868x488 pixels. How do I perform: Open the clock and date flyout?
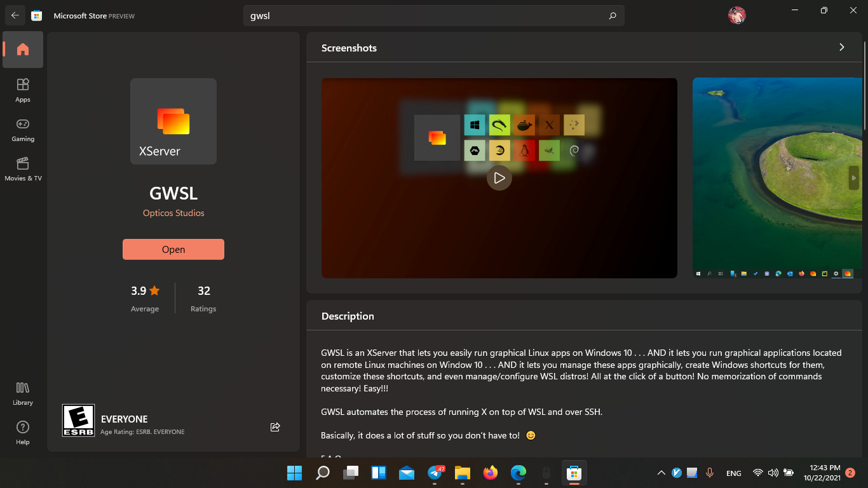point(822,473)
